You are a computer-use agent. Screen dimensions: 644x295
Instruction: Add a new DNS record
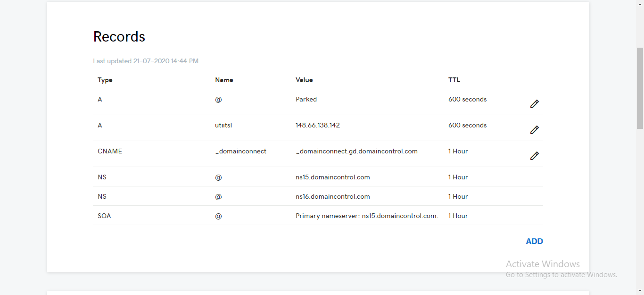point(534,241)
